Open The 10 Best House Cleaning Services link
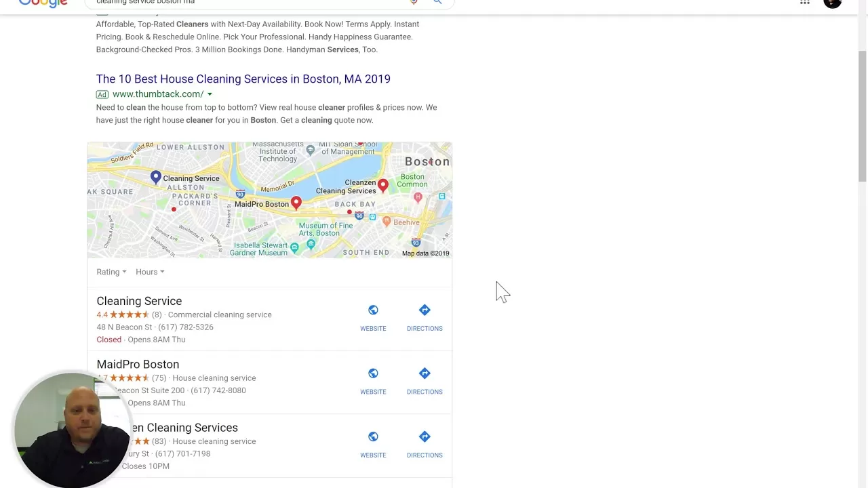Viewport: 868px width, 488px height. click(x=243, y=79)
